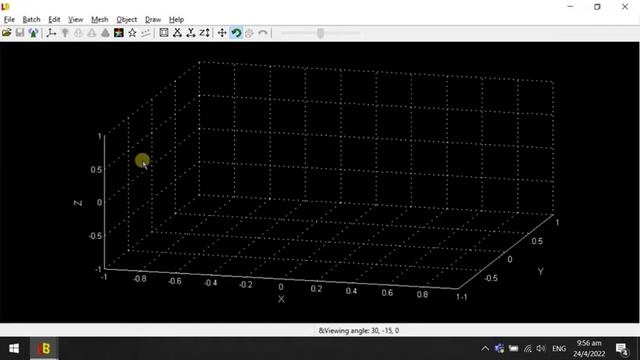Open the View menu
640x360 pixels.
click(x=76, y=20)
